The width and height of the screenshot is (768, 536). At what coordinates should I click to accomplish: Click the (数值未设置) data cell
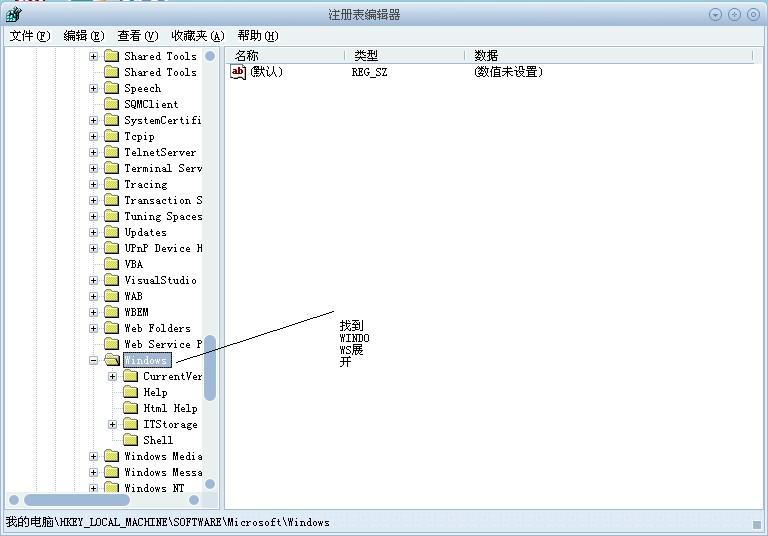tap(508, 72)
